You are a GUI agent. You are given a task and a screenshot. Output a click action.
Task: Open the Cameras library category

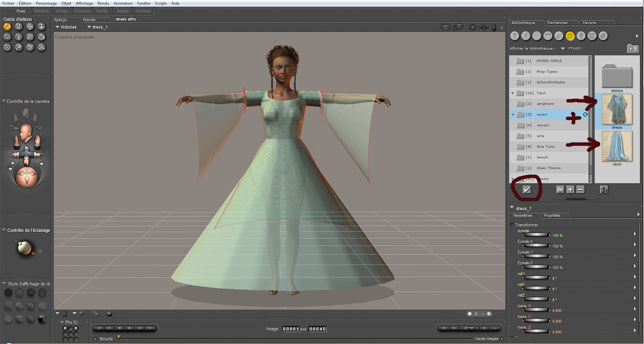click(x=592, y=36)
